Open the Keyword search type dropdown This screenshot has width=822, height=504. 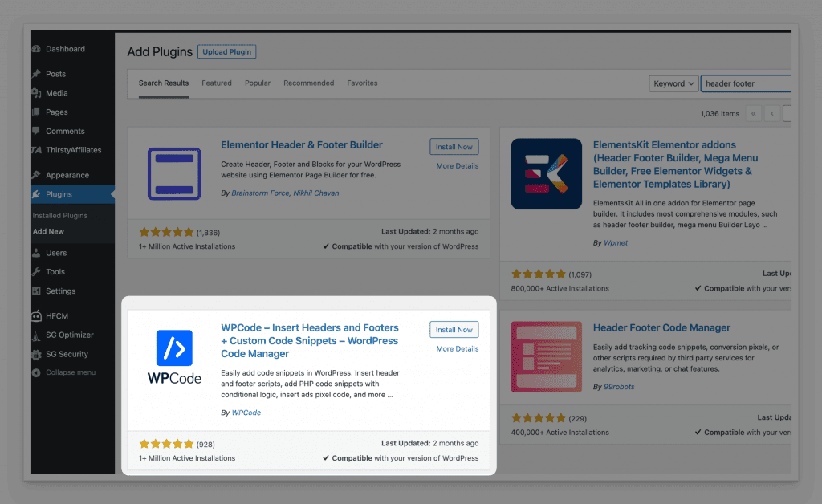coord(673,83)
